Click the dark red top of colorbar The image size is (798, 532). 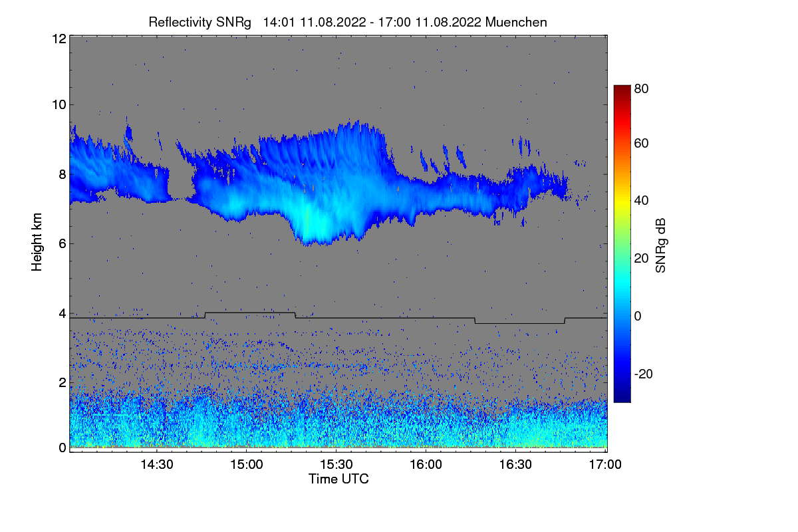pos(622,90)
